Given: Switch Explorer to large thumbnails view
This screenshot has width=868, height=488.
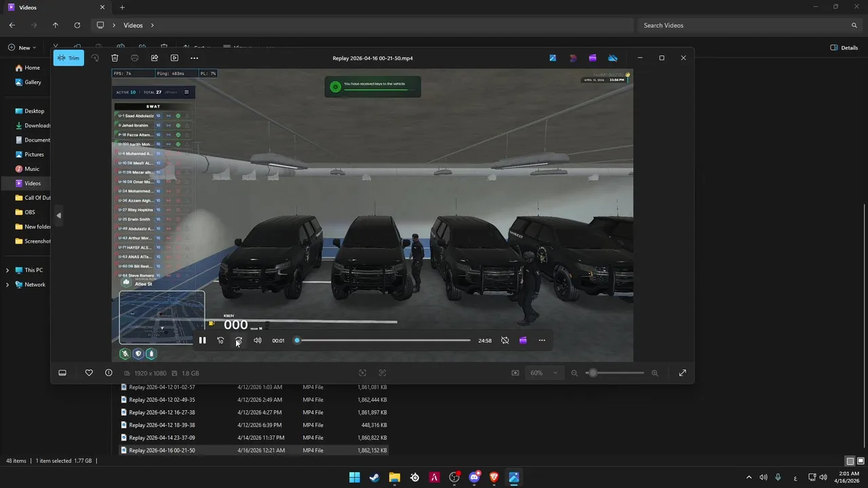Looking at the screenshot, I should [x=861, y=461].
